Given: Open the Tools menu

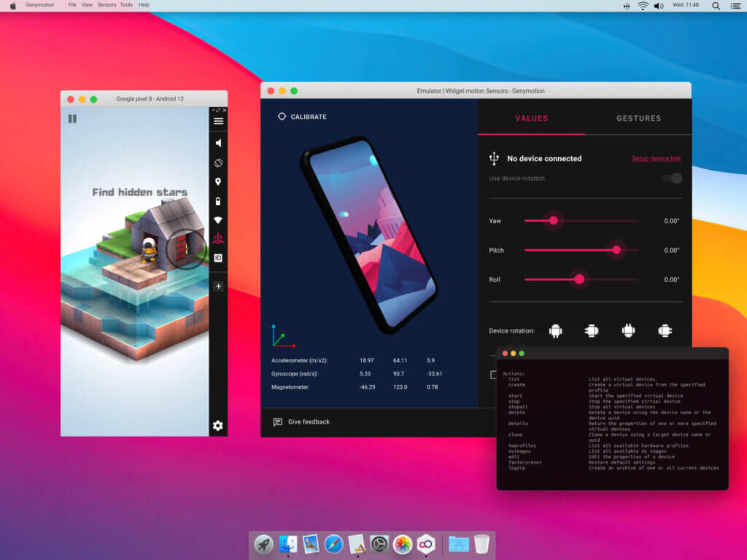Looking at the screenshot, I should coord(126,5).
